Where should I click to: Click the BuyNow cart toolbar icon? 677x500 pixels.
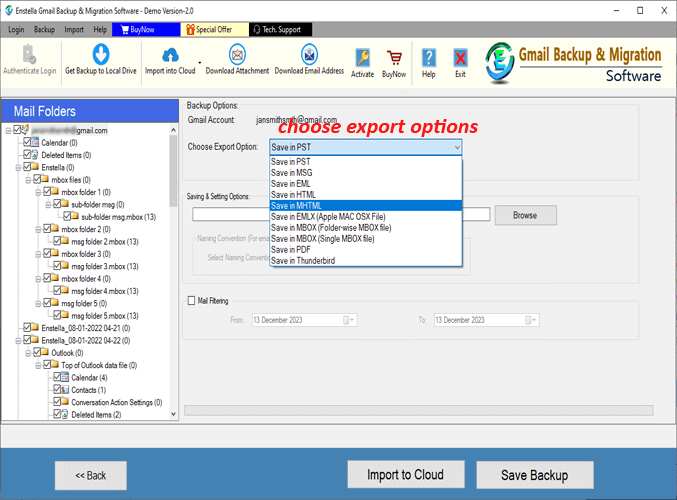coord(394,63)
